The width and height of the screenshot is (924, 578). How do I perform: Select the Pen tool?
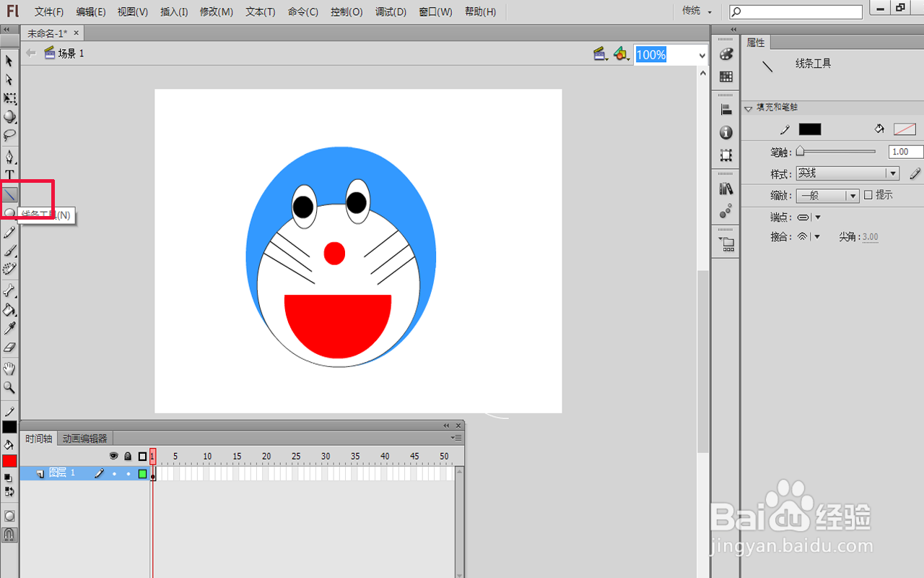tap(9, 156)
